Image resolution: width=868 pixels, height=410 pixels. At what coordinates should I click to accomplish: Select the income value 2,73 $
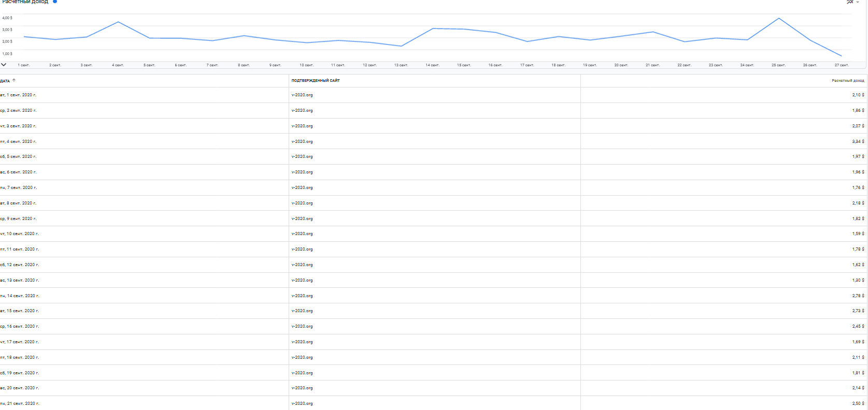coord(858,311)
